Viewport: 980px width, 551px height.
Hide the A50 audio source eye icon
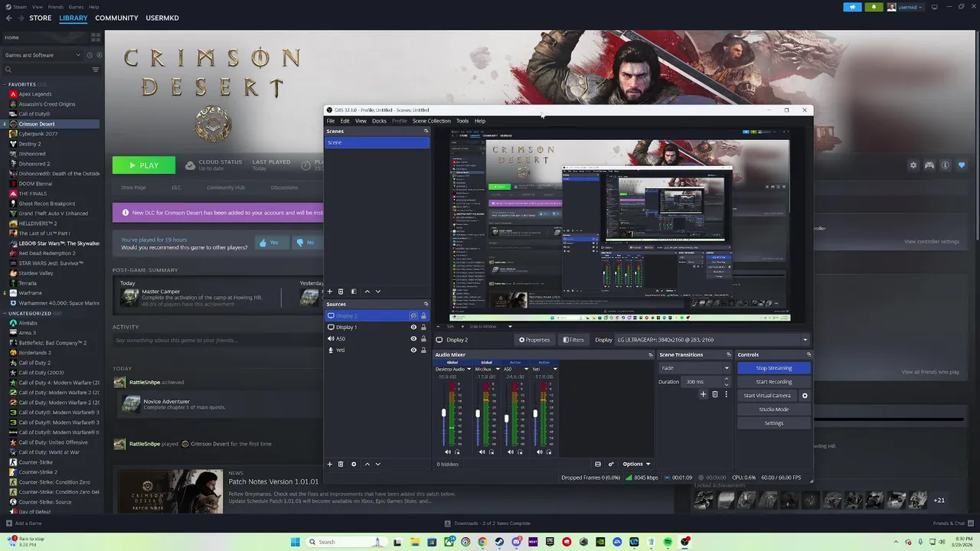[x=413, y=338]
